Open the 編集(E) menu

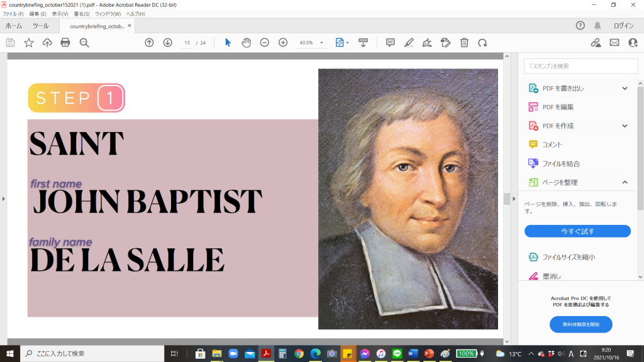pos(38,14)
